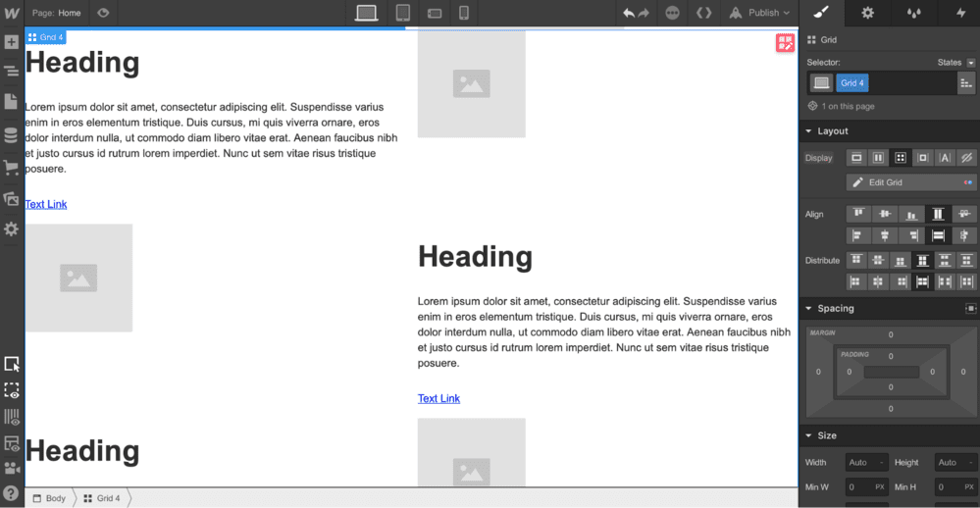The image size is (980, 508).
Task: Switch to the Interactions tab
Action: point(960,13)
